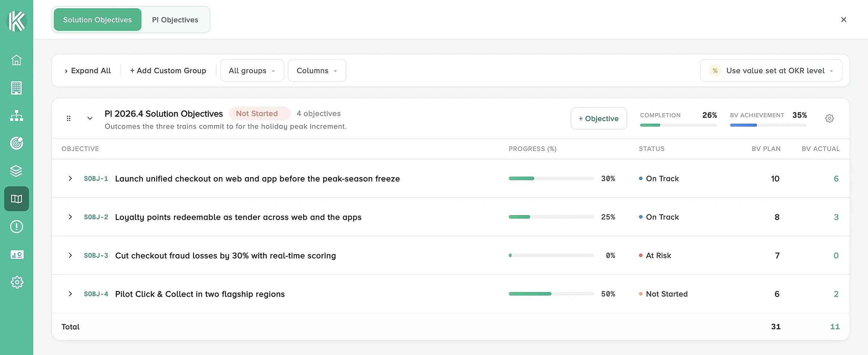This screenshot has height=355, width=868.
Task: Select the roadmap map icon in sidebar
Action: point(16,199)
